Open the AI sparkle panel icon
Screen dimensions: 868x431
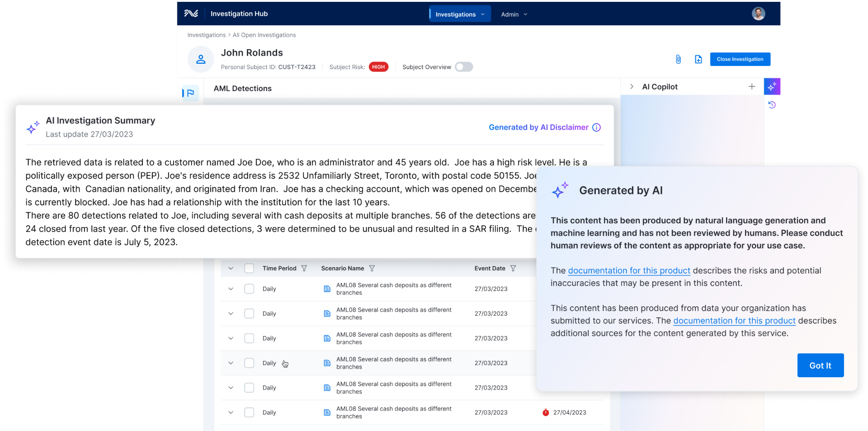pos(772,86)
